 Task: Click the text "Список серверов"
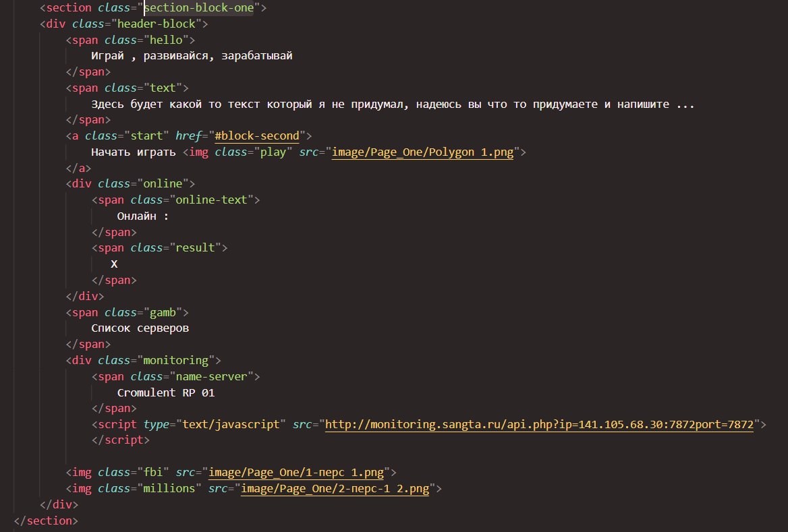coord(140,328)
